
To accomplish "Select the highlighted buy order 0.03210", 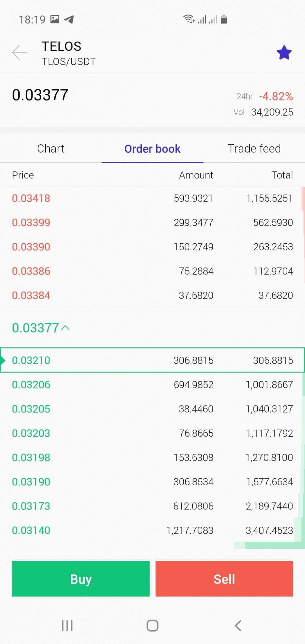I will [x=152, y=360].
